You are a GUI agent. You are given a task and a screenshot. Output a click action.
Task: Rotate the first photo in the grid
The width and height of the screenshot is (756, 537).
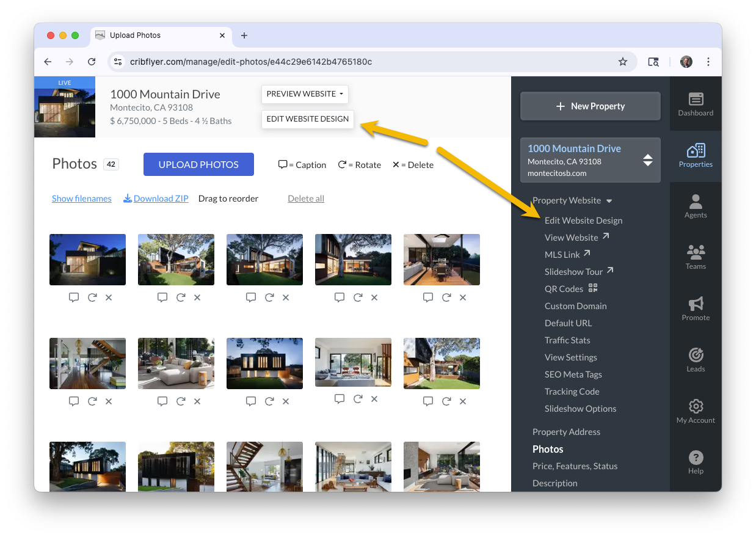92,298
